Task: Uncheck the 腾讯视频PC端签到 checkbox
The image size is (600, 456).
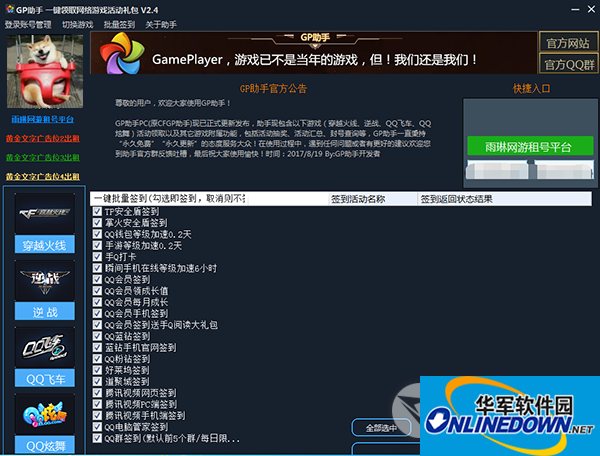Action: (97, 404)
